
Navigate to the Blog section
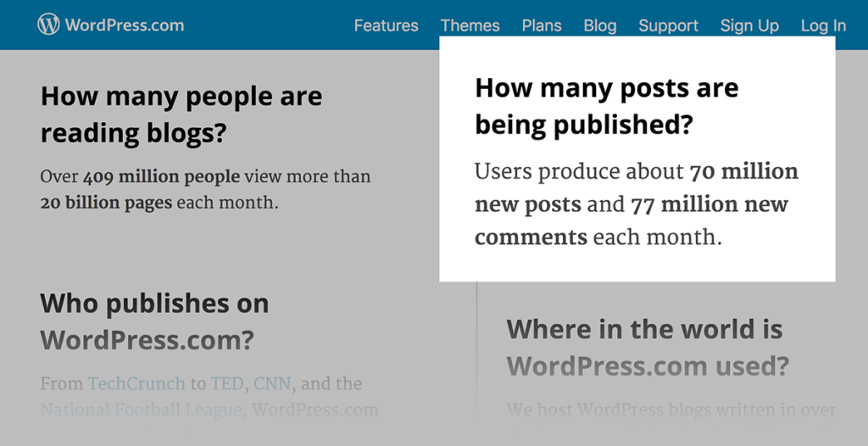pos(600,25)
